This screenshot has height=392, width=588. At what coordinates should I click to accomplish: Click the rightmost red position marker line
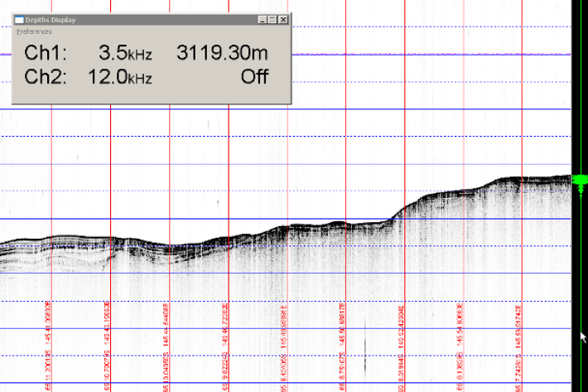pyautogui.click(x=522, y=124)
